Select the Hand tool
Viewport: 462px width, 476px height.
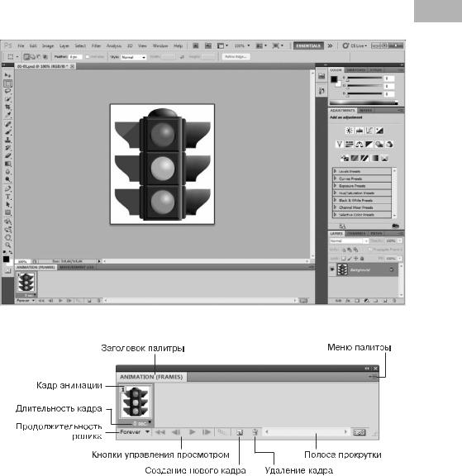pos(7,237)
